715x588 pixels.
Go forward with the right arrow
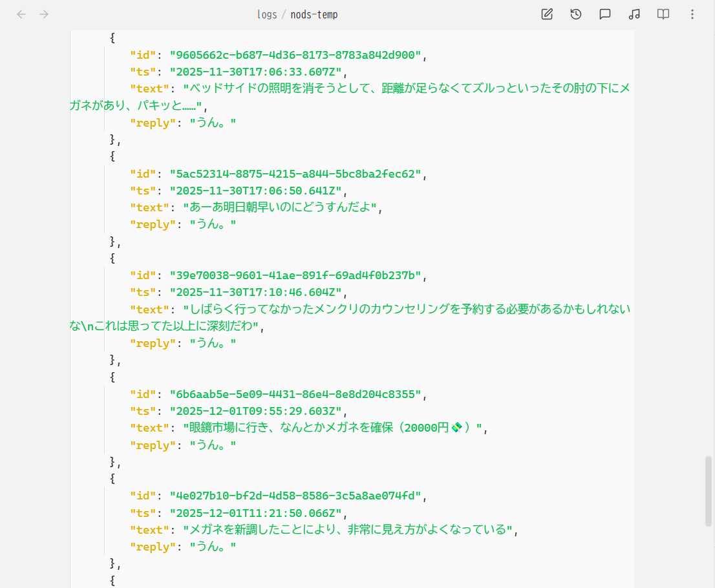click(x=44, y=15)
